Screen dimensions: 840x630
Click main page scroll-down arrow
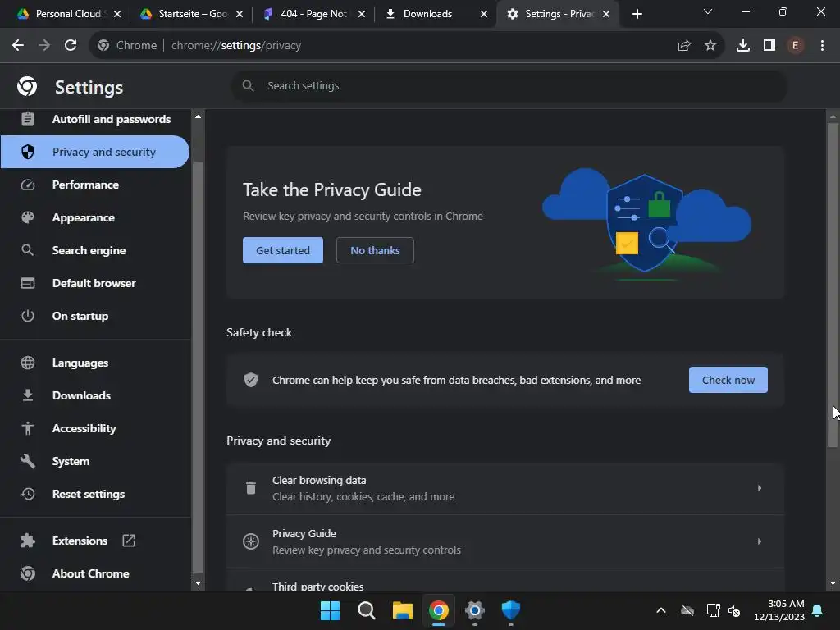[833, 583]
